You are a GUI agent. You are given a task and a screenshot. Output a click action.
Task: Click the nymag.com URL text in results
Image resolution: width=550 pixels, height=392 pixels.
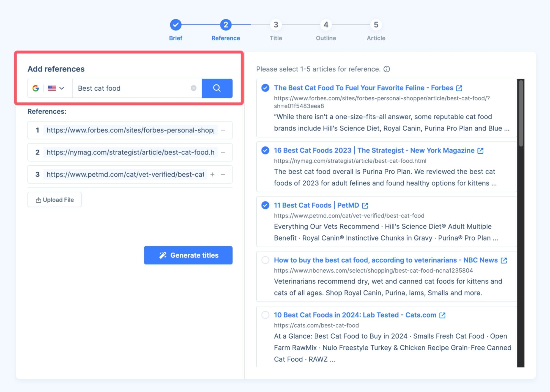pyautogui.click(x=350, y=161)
